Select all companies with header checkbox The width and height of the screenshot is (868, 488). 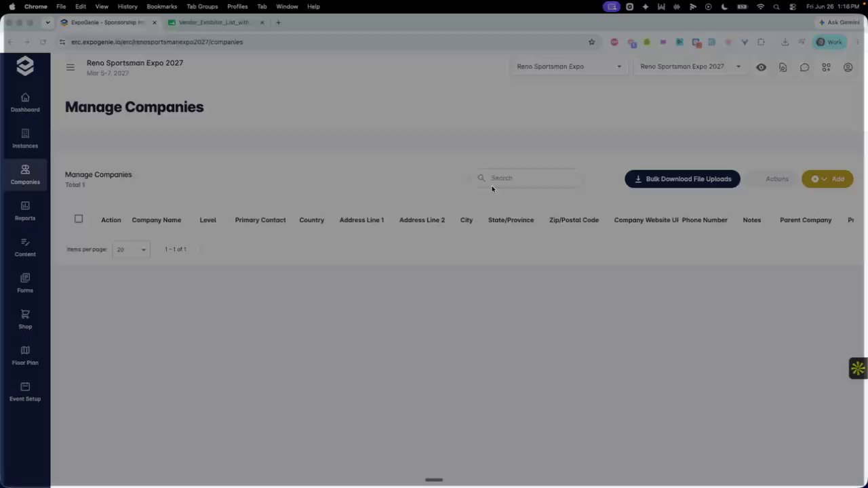pyautogui.click(x=79, y=219)
